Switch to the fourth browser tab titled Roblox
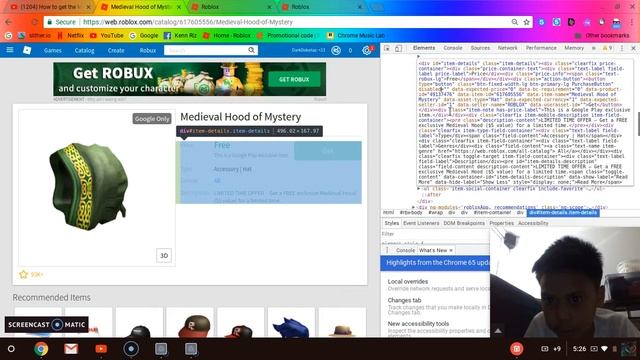 [321, 7]
